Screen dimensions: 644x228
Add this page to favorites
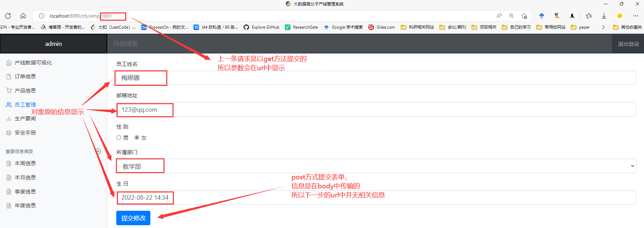click(x=524, y=16)
